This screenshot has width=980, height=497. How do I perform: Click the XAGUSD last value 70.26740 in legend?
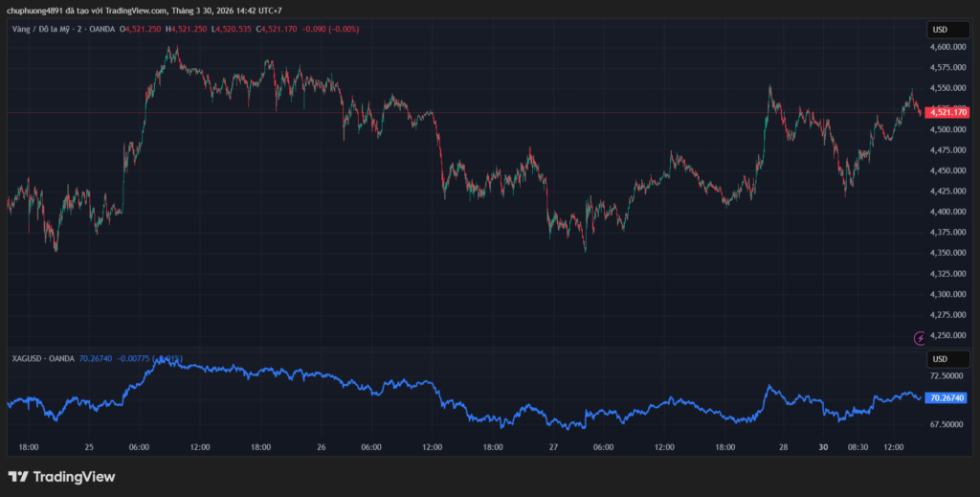coord(95,359)
